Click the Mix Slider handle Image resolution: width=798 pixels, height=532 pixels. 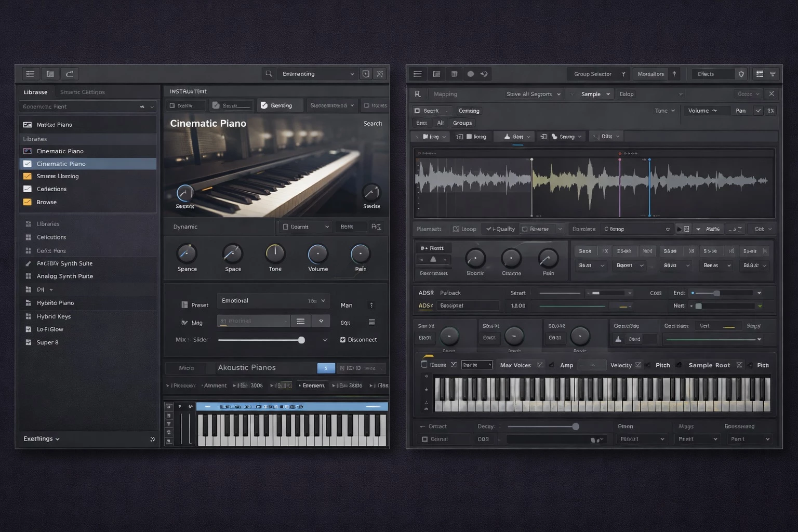(x=301, y=340)
